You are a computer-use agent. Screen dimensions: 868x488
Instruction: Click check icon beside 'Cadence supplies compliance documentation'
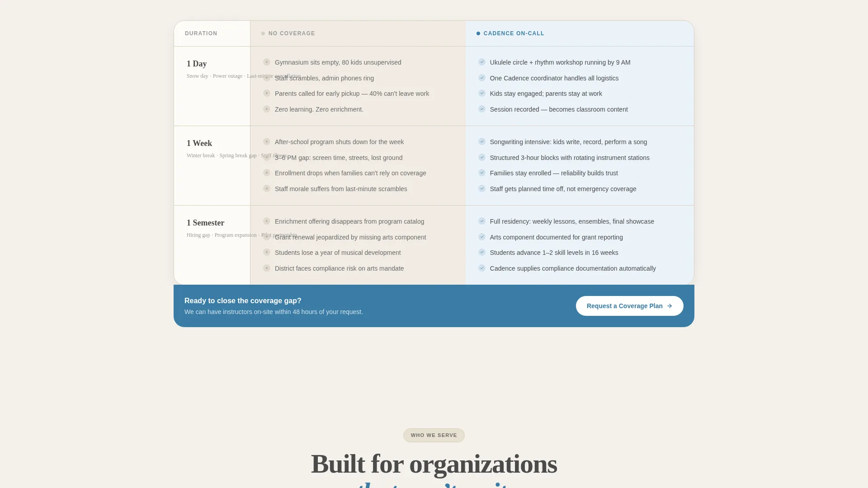[482, 268]
